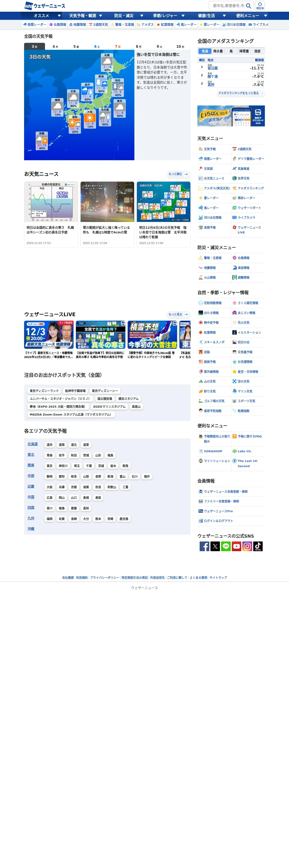Open 世界天気 in the weather menu
The width and height of the screenshot is (289, 868).
click(x=248, y=178)
